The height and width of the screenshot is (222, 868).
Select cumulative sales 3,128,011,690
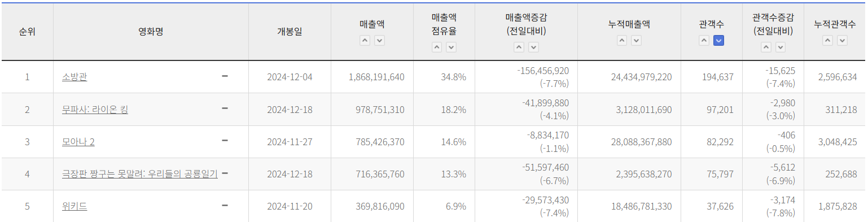[644, 110]
